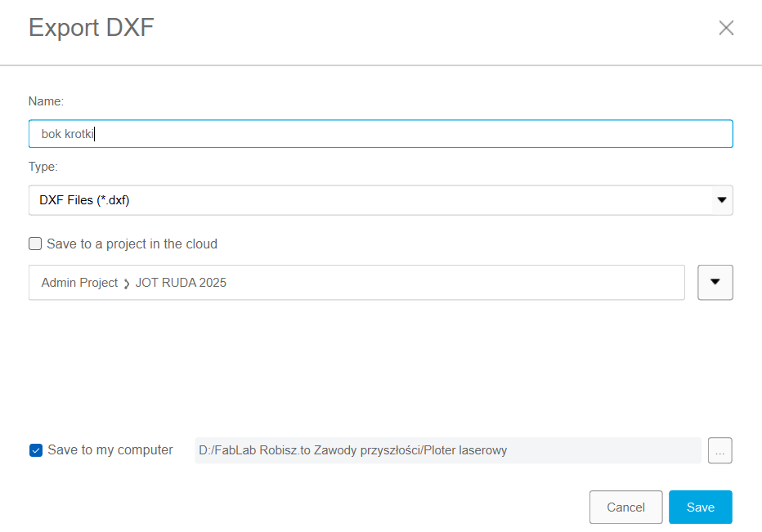Enable Save to a project in the cloud

(35, 244)
